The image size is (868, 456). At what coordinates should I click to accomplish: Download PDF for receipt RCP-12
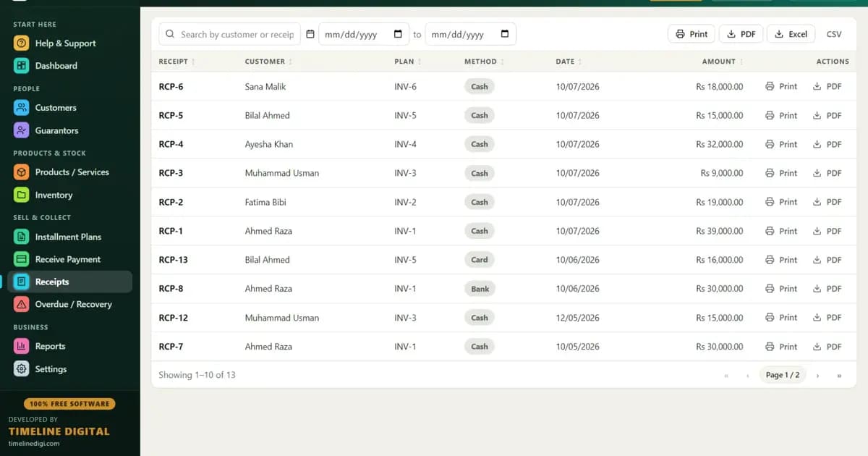pos(827,318)
